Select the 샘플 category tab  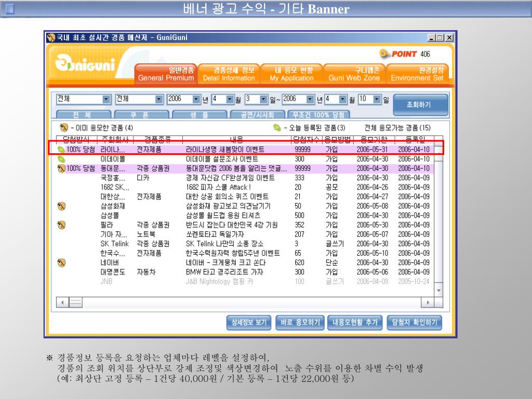[199, 115]
